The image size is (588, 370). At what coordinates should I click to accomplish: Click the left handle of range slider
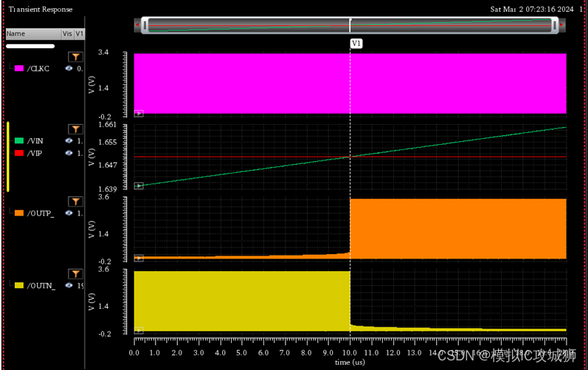tap(145, 26)
